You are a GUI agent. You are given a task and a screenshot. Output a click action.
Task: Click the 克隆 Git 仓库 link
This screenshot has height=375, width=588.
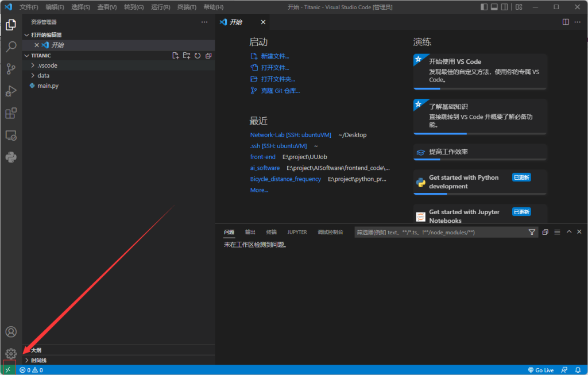click(280, 91)
